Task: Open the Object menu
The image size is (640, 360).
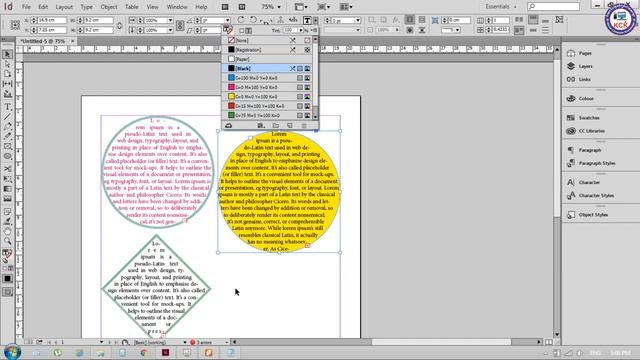Action: click(x=109, y=7)
